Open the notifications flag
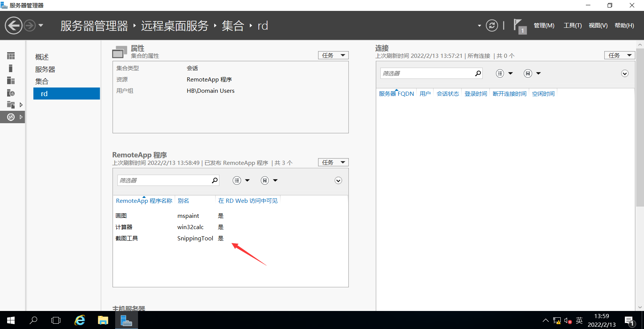 [520, 26]
